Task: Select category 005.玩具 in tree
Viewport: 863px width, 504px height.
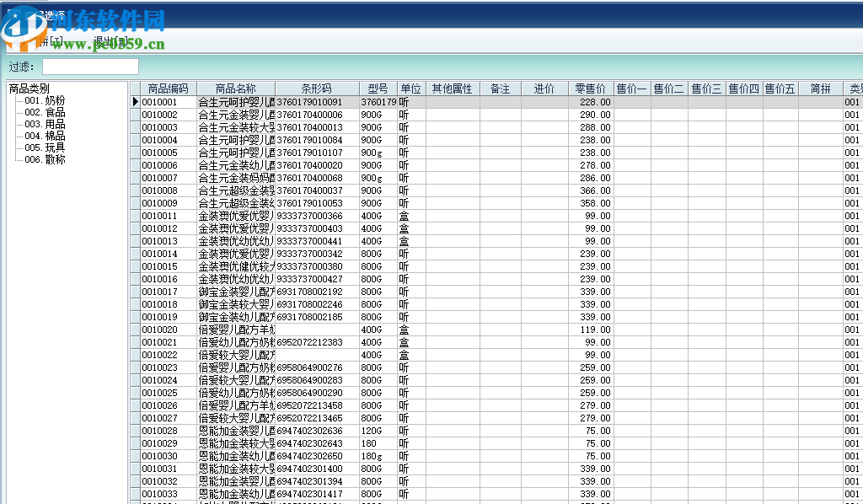Action: 45,147
